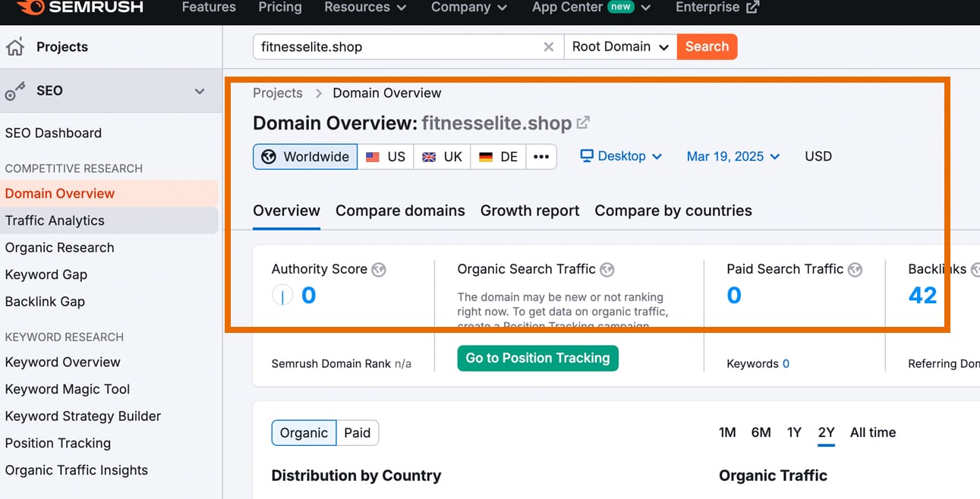This screenshot has height=499, width=980.
Task: Select the Paid toggle
Action: pyautogui.click(x=357, y=433)
